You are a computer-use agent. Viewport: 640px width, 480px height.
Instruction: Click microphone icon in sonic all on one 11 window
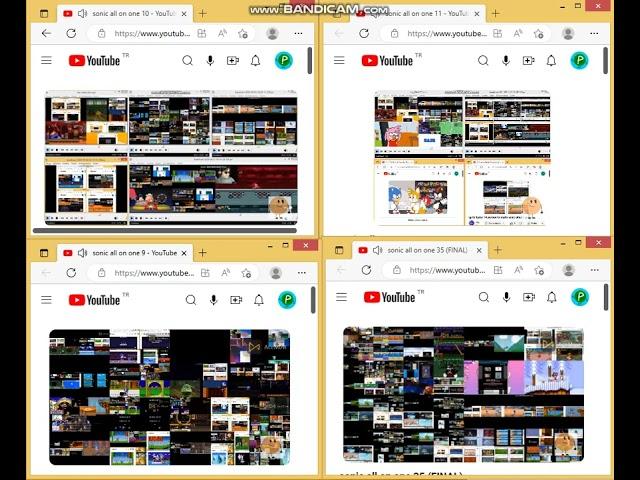506,61
